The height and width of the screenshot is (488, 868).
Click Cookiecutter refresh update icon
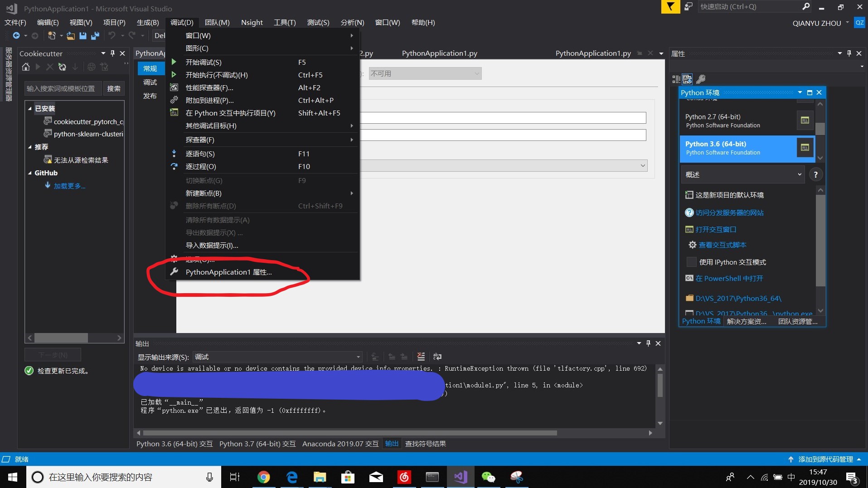coord(63,67)
